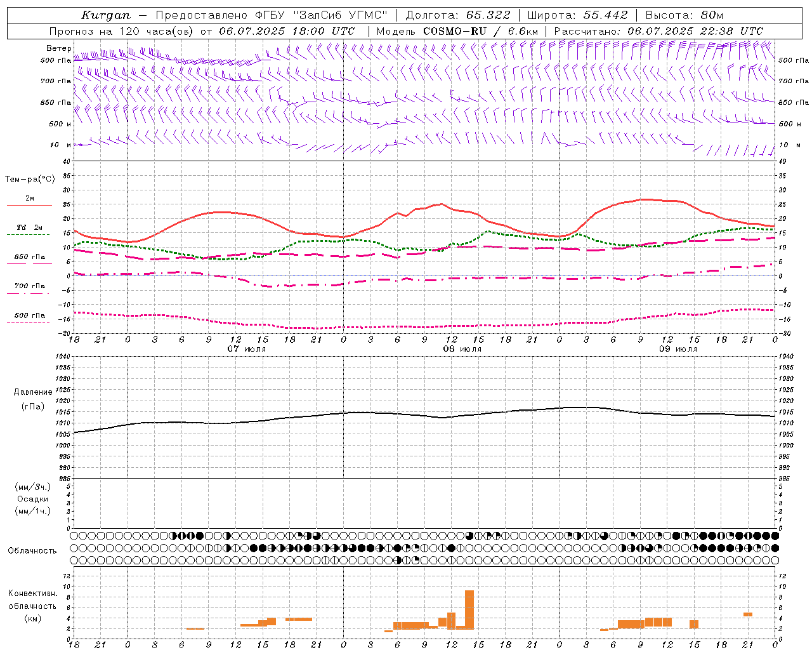The image size is (812, 650).
Task: Click the station name Kurgan in the header
Action: (105, 15)
